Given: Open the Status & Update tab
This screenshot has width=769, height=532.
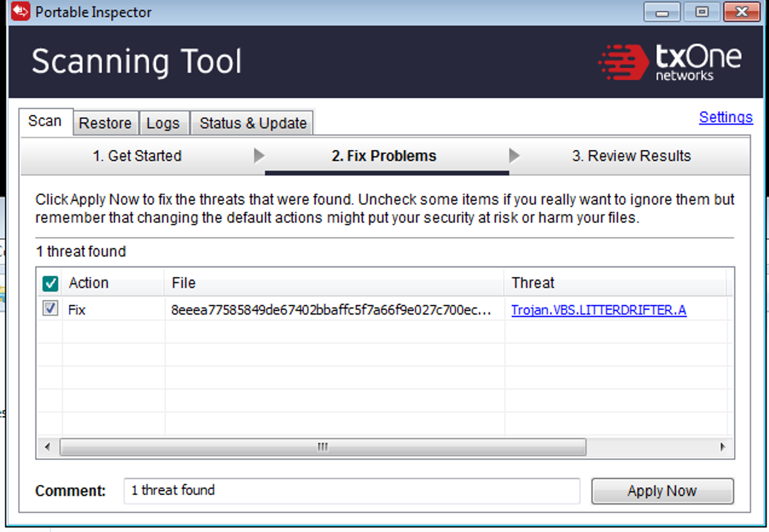Looking at the screenshot, I should pyautogui.click(x=253, y=123).
